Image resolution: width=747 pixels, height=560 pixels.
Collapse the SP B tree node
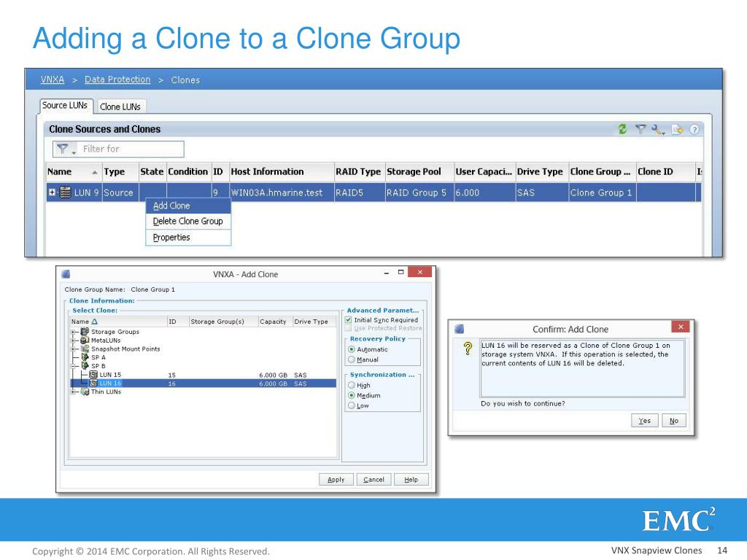click(74, 366)
